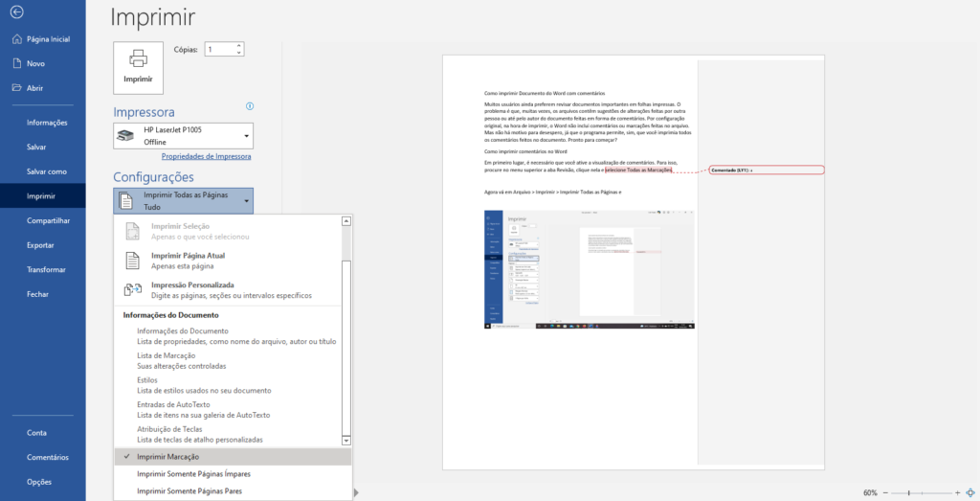Click the large Imprimir printer button
This screenshot has width=980, height=501.
(138, 68)
